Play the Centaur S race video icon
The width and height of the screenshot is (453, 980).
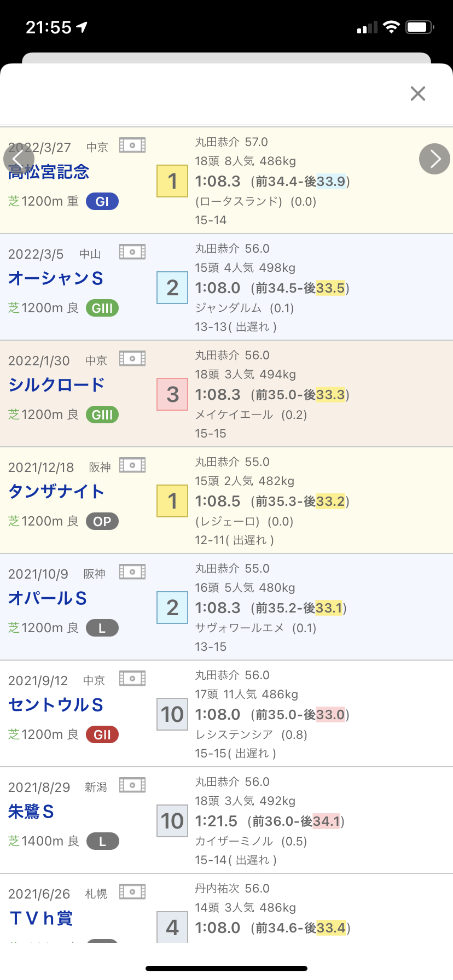pos(132,679)
